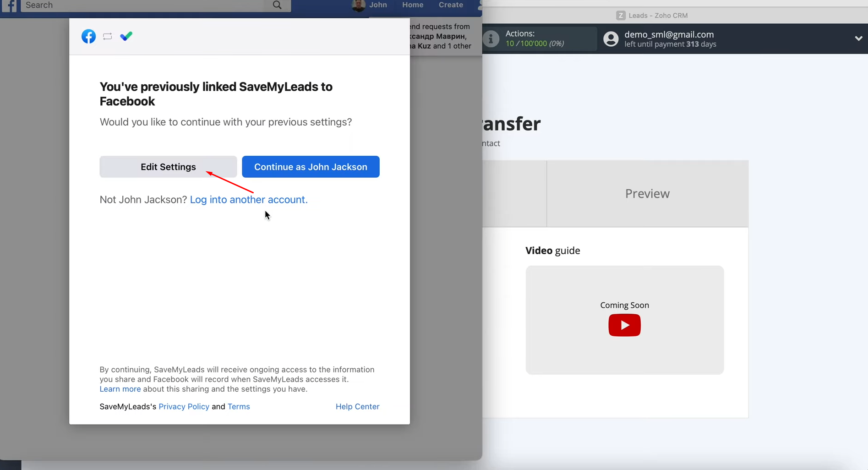Open the Create menu in Facebook bar
Viewport: 868px width, 470px height.
tap(451, 5)
